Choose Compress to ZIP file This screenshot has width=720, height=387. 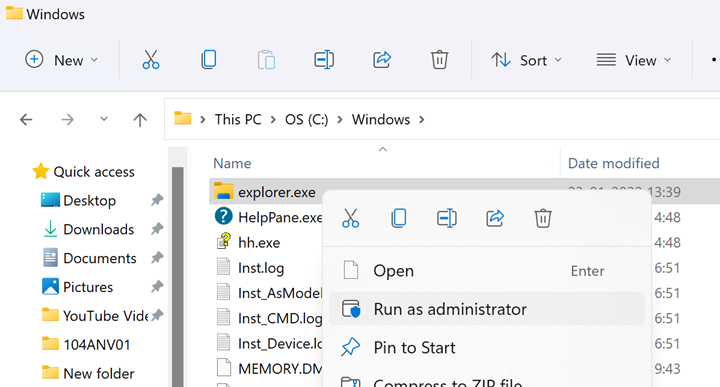point(487,381)
